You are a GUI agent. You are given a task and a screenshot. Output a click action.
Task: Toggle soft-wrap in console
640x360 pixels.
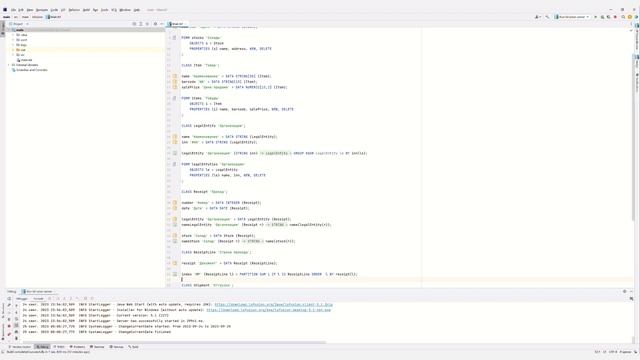pyautogui.click(x=16, y=319)
